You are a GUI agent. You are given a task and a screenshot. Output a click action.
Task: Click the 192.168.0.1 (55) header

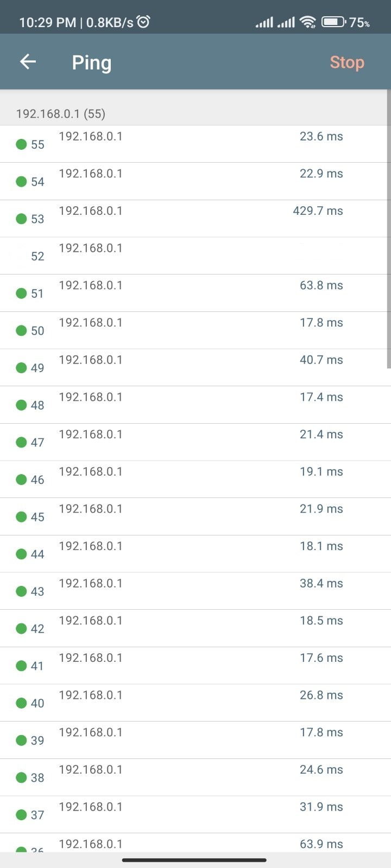pyautogui.click(x=61, y=114)
